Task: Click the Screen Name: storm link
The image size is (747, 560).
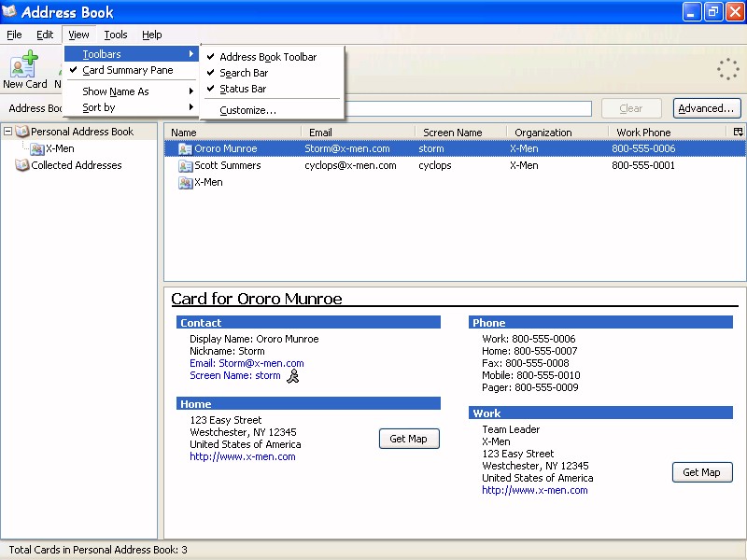Action: (235, 376)
